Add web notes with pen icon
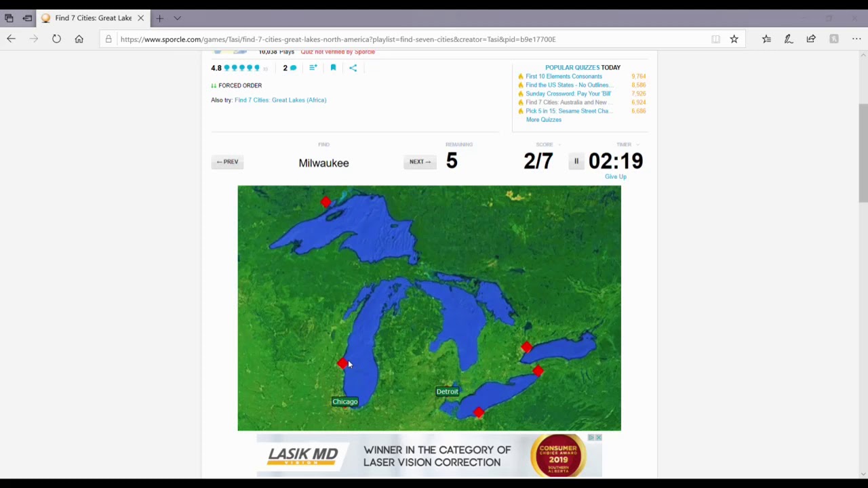Screen dimensions: 868x488 pyautogui.click(x=789, y=39)
